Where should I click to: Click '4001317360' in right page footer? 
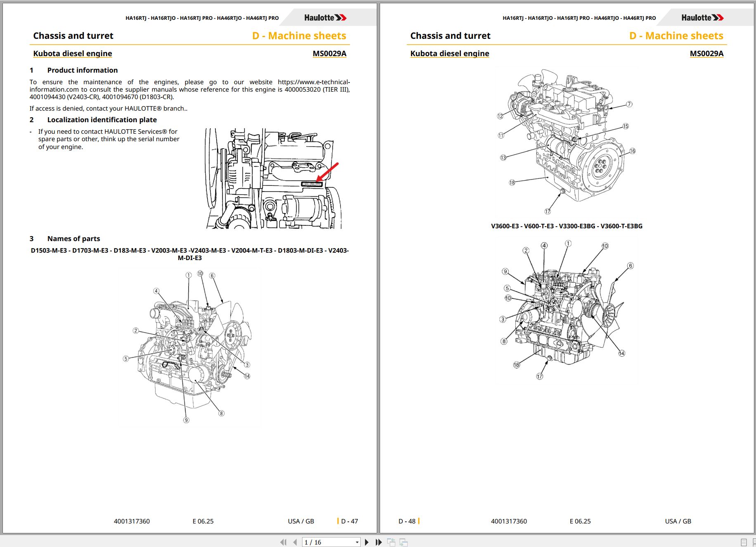[x=509, y=521]
